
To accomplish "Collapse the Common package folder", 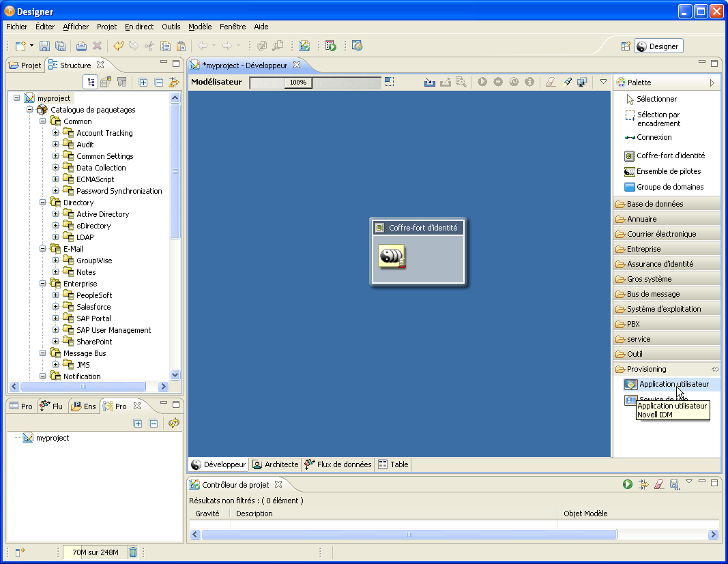I will pyautogui.click(x=43, y=121).
